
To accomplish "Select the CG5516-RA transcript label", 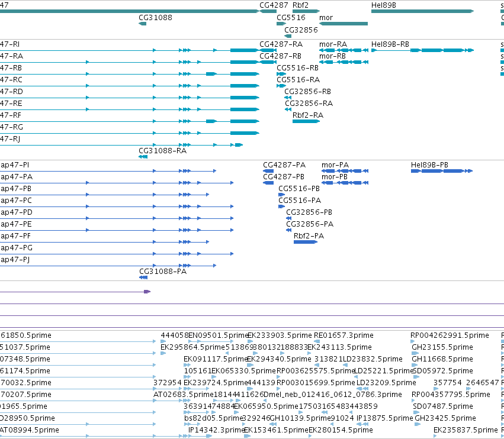I will 298,80.
